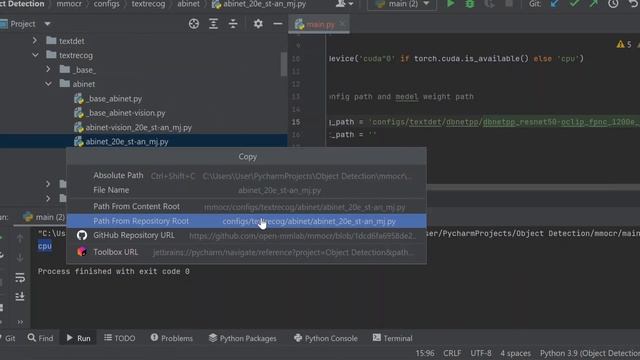Click the editor horizontal scrollbar
This screenshot has height=360, width=640.
(533, 187)
